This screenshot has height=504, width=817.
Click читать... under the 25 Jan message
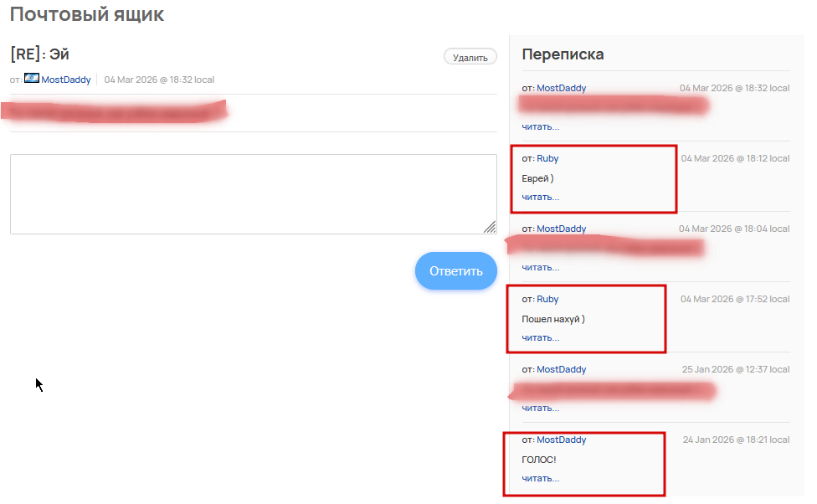click(x=540, y=408)
